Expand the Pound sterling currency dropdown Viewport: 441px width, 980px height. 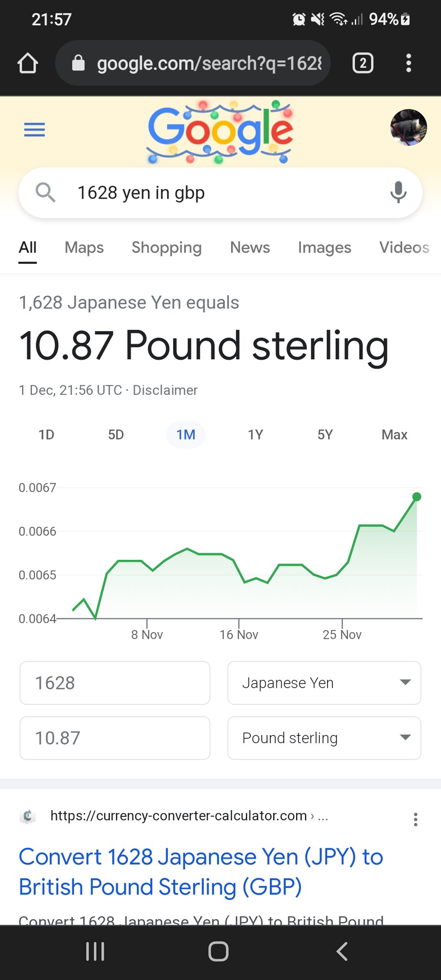click(x=324, y=738)
